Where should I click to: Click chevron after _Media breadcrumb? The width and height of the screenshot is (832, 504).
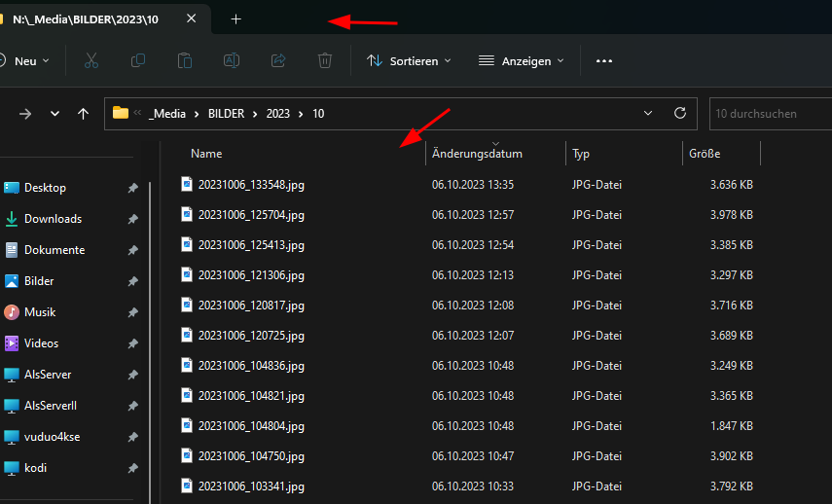[x=197, y=114]
